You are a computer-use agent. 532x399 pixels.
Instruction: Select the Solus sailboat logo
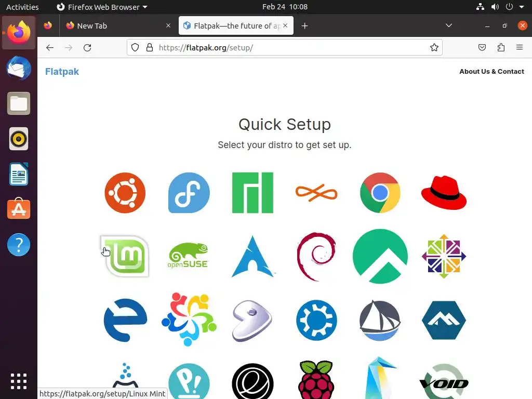(x=380, y=320)
